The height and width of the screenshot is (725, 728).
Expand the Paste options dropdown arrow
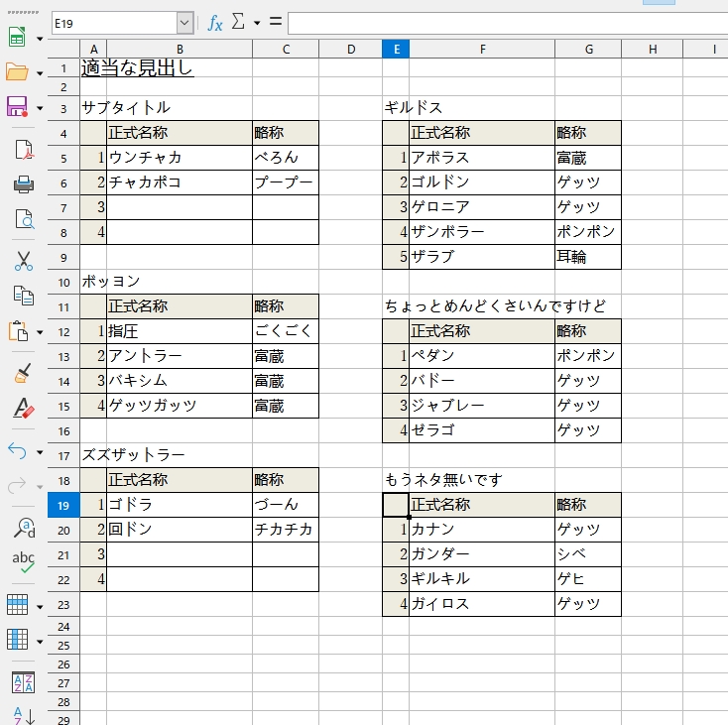[40, 332]
